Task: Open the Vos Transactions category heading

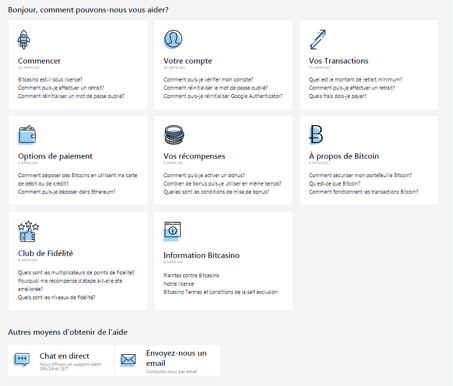Action: click(x=338, y=61)
